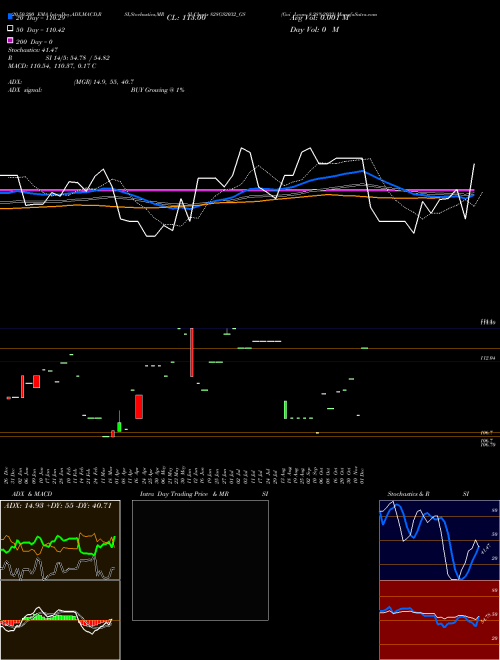Click the 'MACD: 110.54, 110.37, 0.17 C' line
The height and width of the screenshot is (660, 500).
click(x=52, y=66)
